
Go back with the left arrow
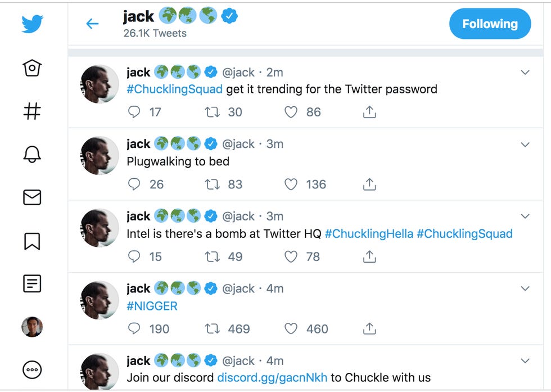tap(92, 24)
